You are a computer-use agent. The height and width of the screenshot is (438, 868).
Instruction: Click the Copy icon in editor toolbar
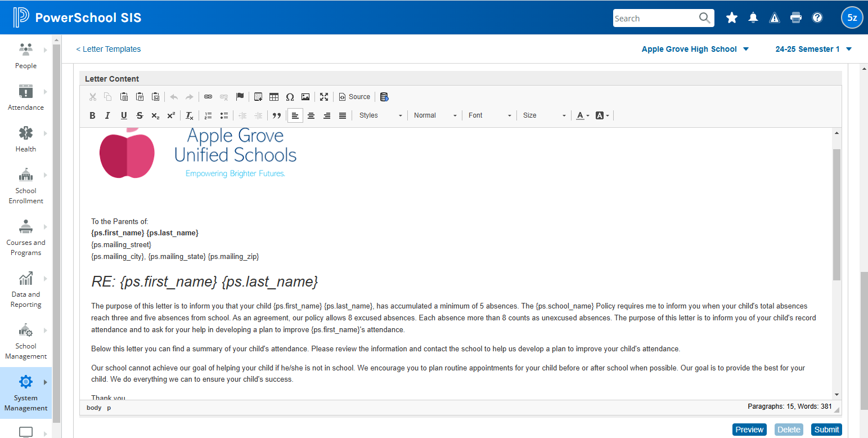108,97
